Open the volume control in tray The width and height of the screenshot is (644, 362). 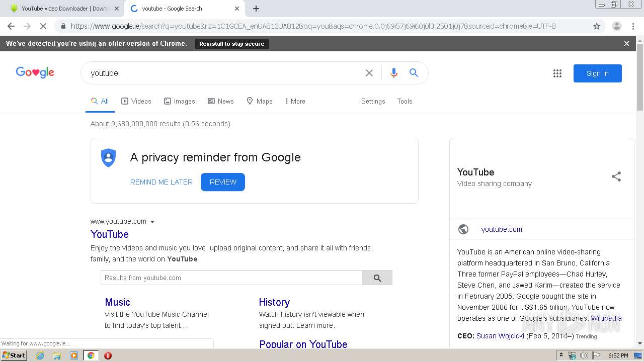[584, 355]
